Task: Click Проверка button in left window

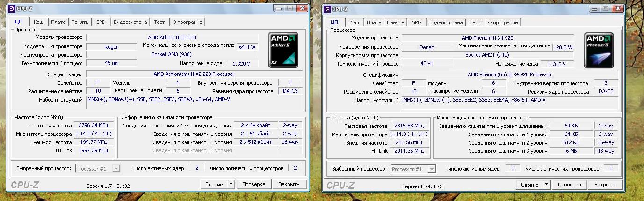Action: pyautogui.click(x=254, y=185)
